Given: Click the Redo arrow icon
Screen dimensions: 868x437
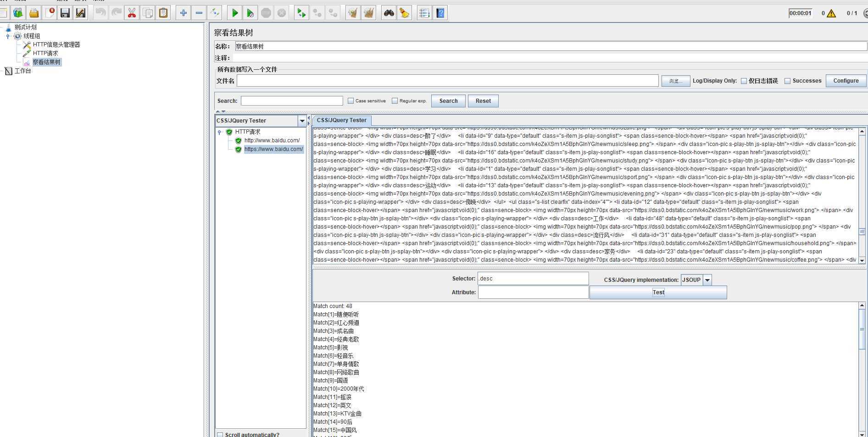Looking at the screenshot, I should pos(116,13).
